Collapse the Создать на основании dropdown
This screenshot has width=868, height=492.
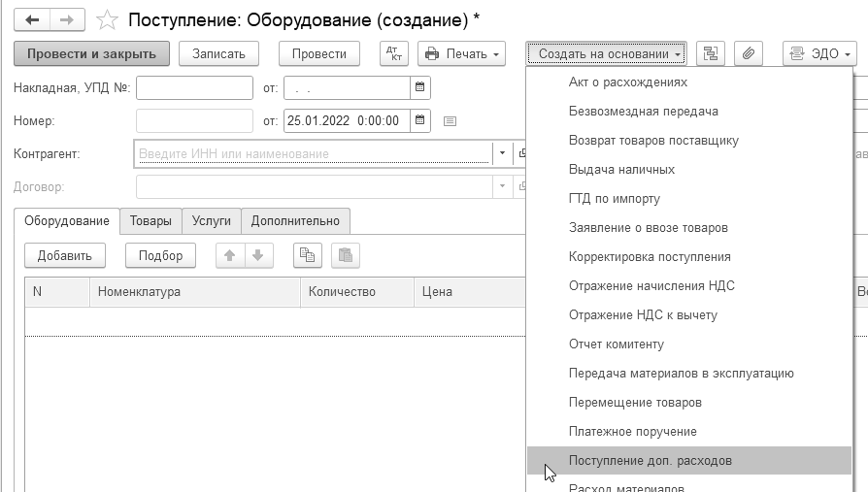[x=606, y=53]
